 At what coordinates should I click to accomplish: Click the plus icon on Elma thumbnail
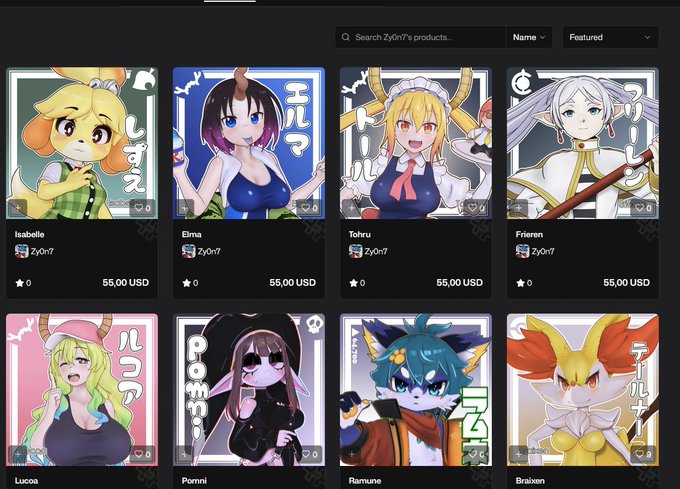[185, 208]
